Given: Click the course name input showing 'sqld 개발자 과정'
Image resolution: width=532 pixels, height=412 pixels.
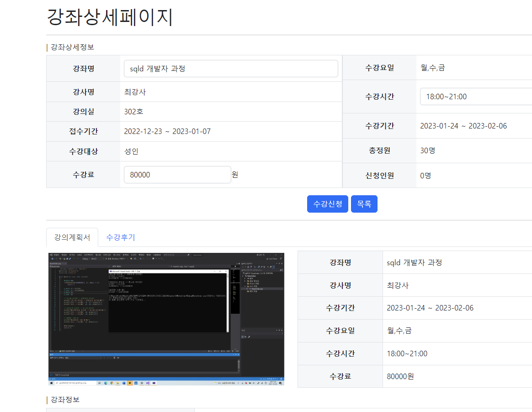Looking at the screenshot, I should tap(231, 68).
